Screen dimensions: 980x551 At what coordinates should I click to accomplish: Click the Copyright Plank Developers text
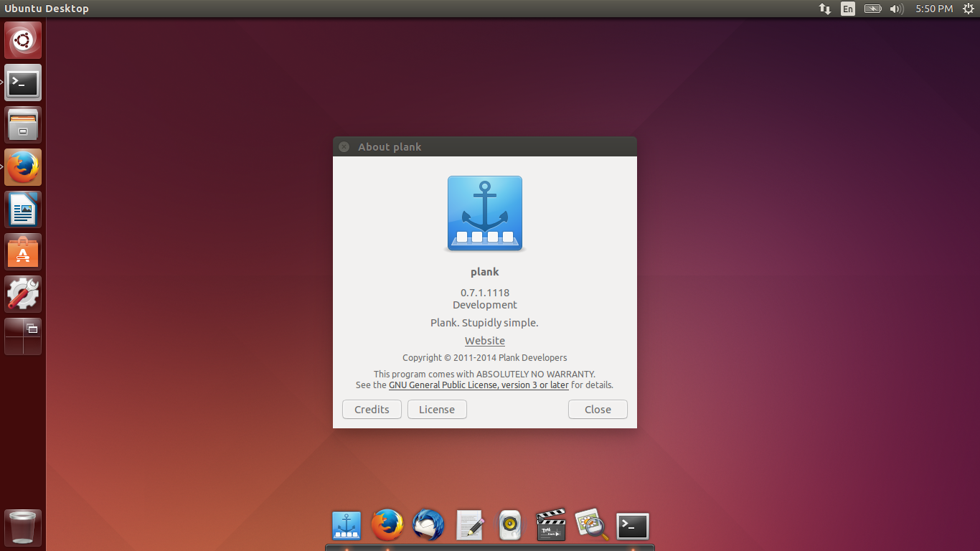484,357
